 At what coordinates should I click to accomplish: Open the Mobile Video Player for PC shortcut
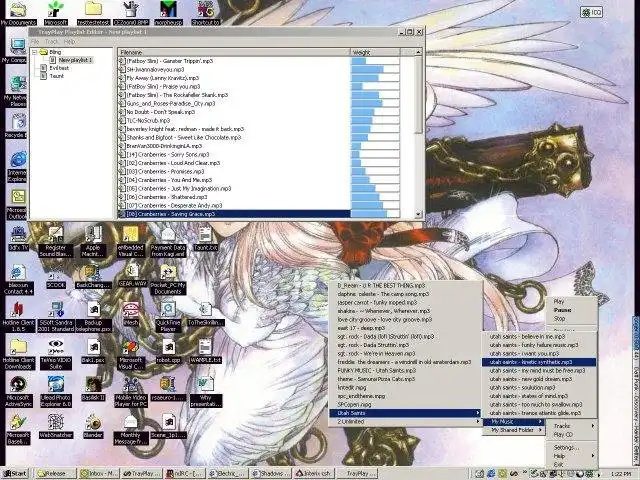[x=131, y=391]
